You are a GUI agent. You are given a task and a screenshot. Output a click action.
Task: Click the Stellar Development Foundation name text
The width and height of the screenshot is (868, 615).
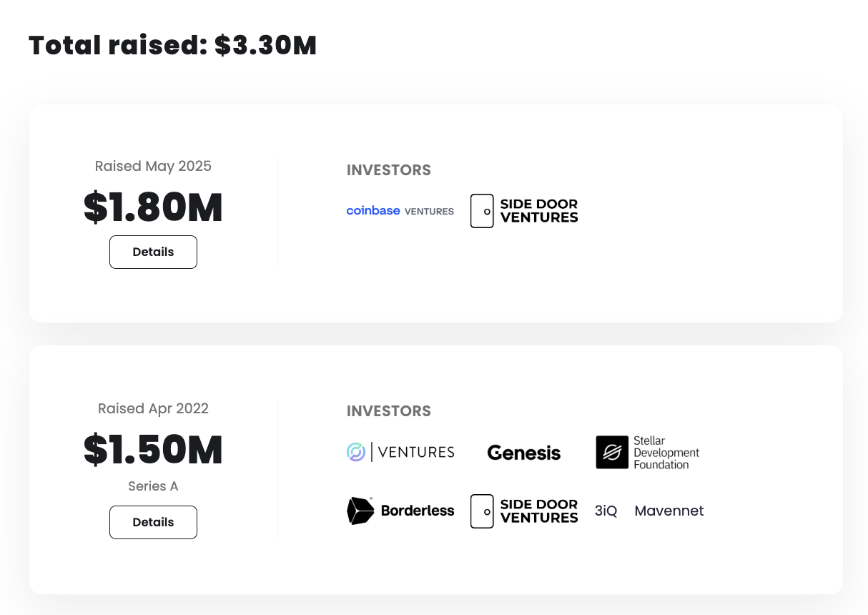coord(666,453)
